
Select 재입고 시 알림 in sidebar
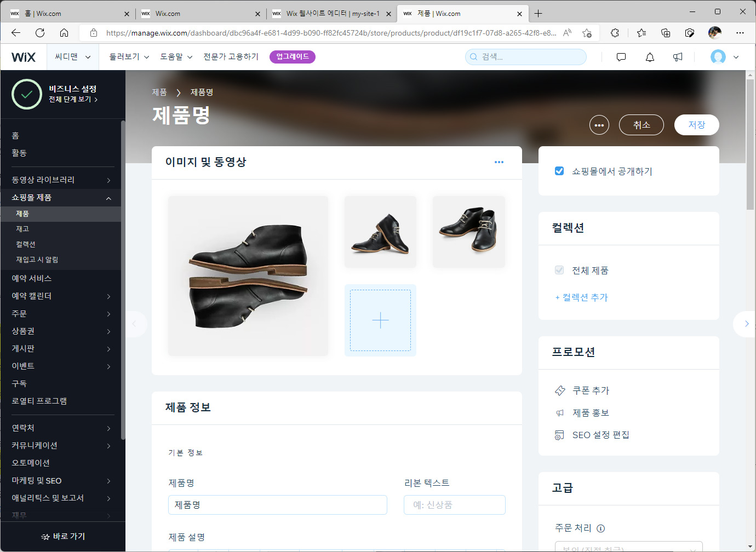pyautogui.click(x=37, y=260)
